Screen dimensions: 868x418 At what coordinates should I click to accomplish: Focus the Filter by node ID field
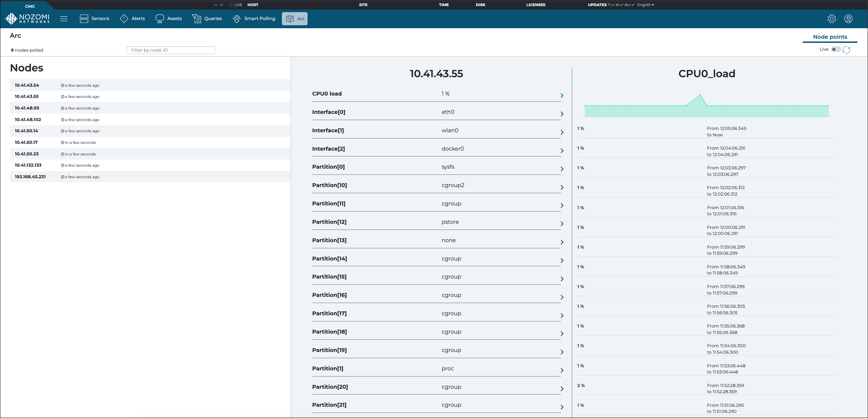point(171,50)
